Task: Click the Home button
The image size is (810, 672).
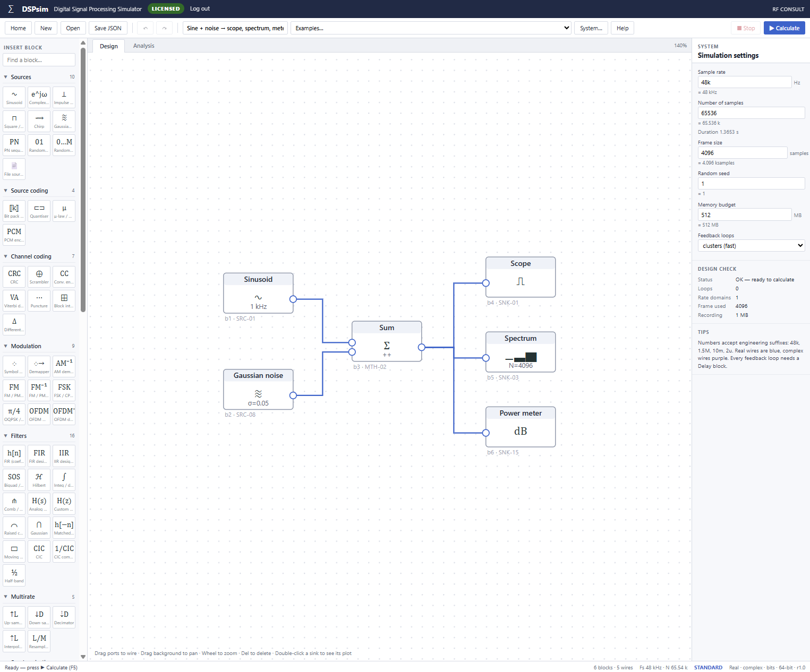Action: point(18,28)
